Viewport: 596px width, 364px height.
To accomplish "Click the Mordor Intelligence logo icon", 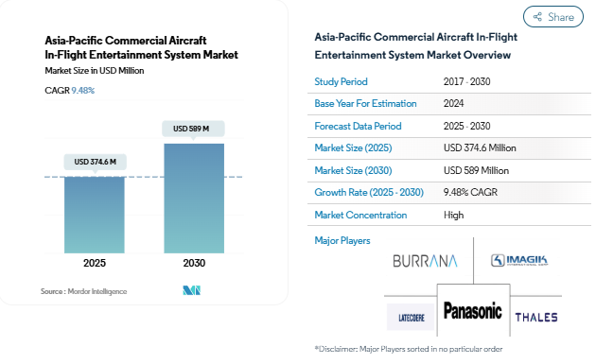I will (191, 290).
